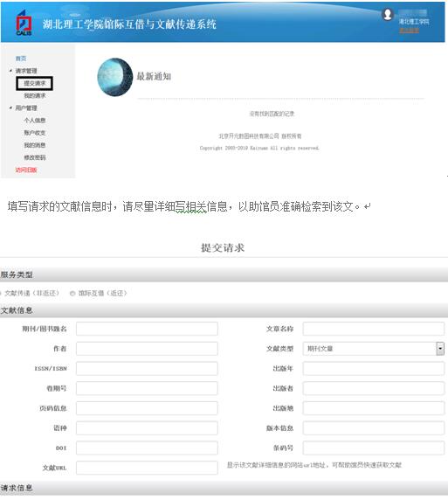
Task: Select 馆际互借（返还）radio button
Action: point(72,294)
